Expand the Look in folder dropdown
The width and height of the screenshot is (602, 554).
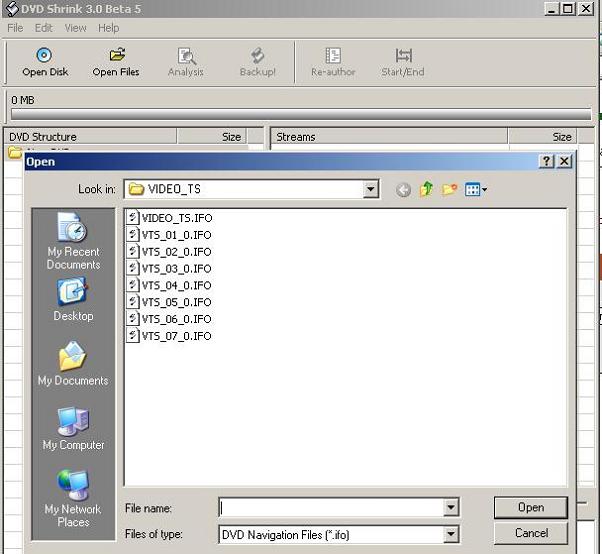coord(370,189)
